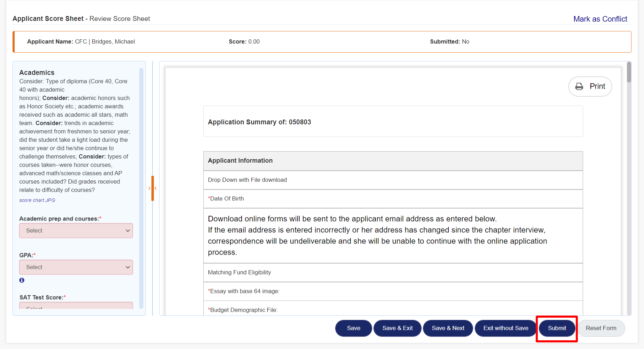Click the Reset Form button
The height and width of the screenshot is (349, 644).
point(601,328)
